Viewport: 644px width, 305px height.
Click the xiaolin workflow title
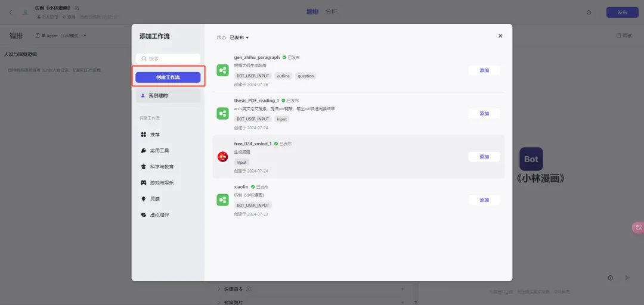tap(241, 187)
